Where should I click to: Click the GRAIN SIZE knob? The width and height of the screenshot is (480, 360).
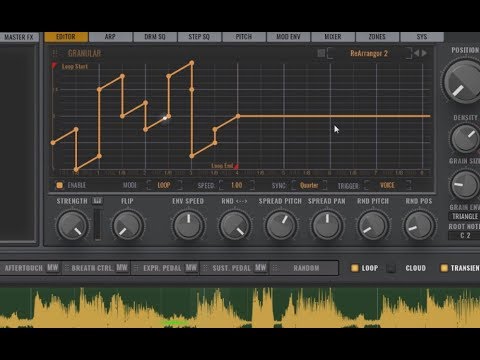465,184
